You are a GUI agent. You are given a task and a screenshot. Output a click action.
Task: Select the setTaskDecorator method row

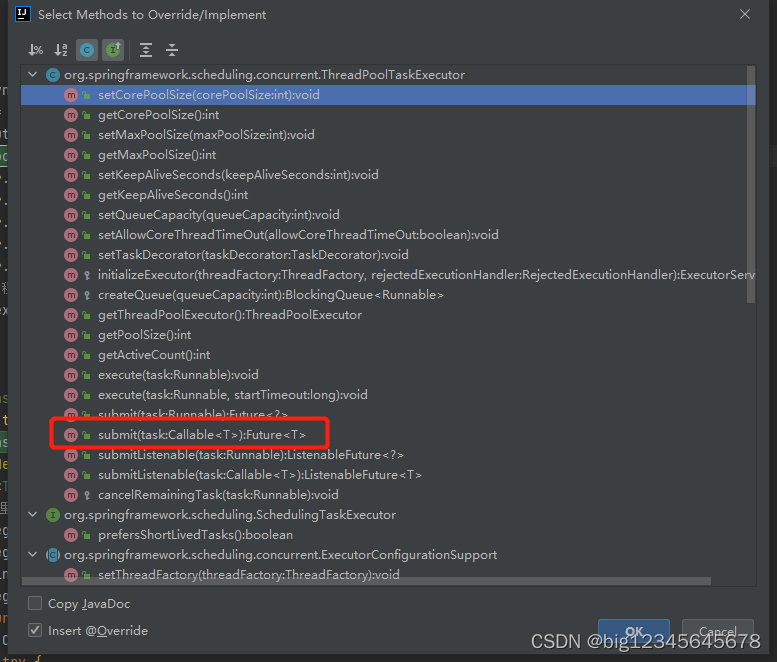388,255
